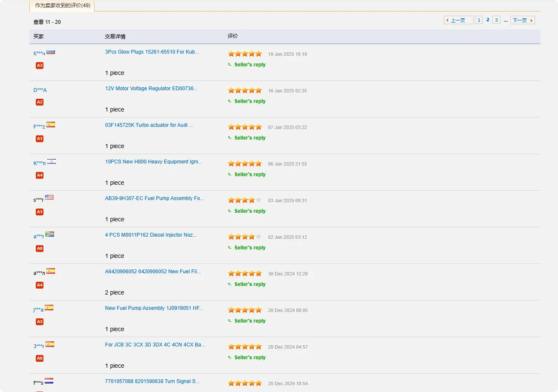
Task: Open the 7701057088 Turn Signal product link
Action: [x=152, y=381]
